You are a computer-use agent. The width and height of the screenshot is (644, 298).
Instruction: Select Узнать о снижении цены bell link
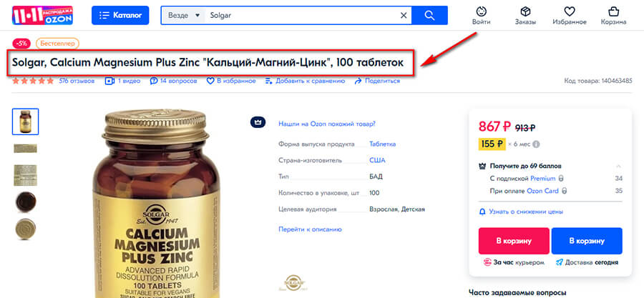(x=521, y=212)
